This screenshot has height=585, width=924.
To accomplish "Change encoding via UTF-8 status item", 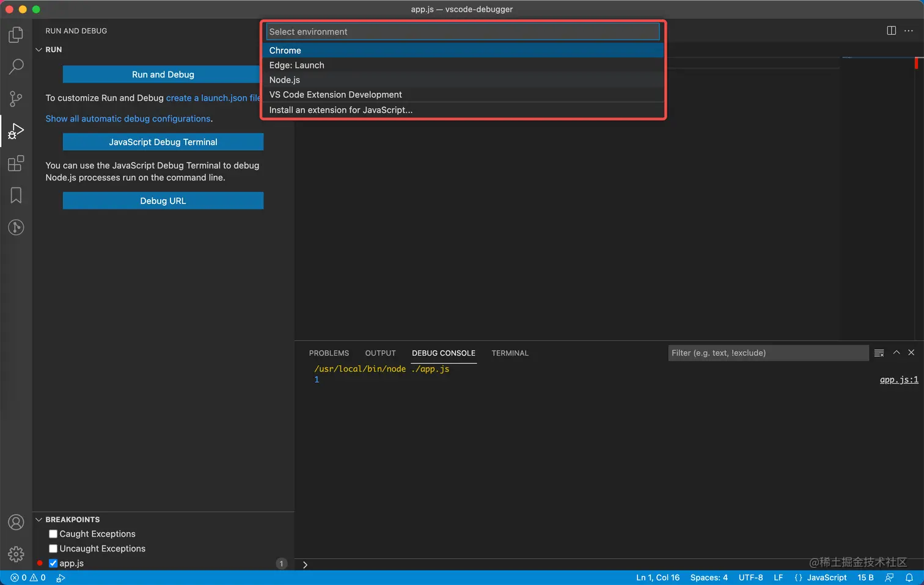I will coord(750,578).
